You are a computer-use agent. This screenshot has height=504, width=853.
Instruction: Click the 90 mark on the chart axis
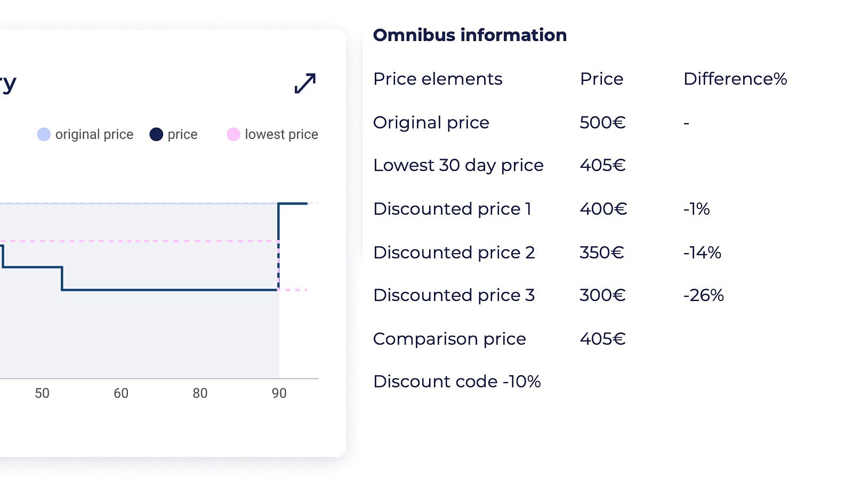tap(278, 393)
